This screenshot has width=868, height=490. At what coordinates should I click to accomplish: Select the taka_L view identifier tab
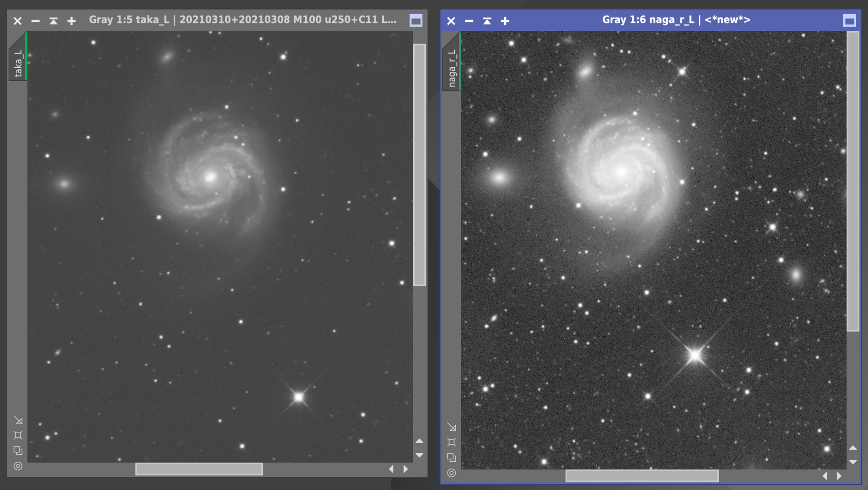(18, 57)
